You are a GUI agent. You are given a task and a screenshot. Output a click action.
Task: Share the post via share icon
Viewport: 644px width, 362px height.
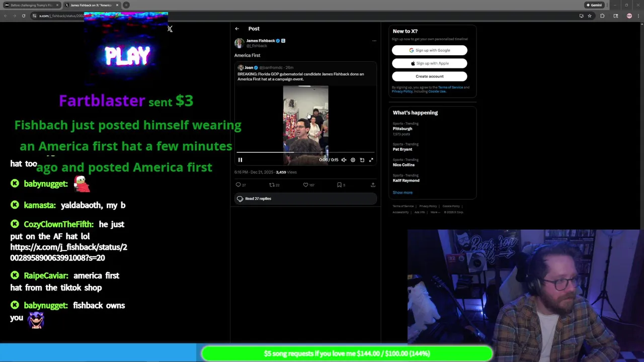click(373, 185)
